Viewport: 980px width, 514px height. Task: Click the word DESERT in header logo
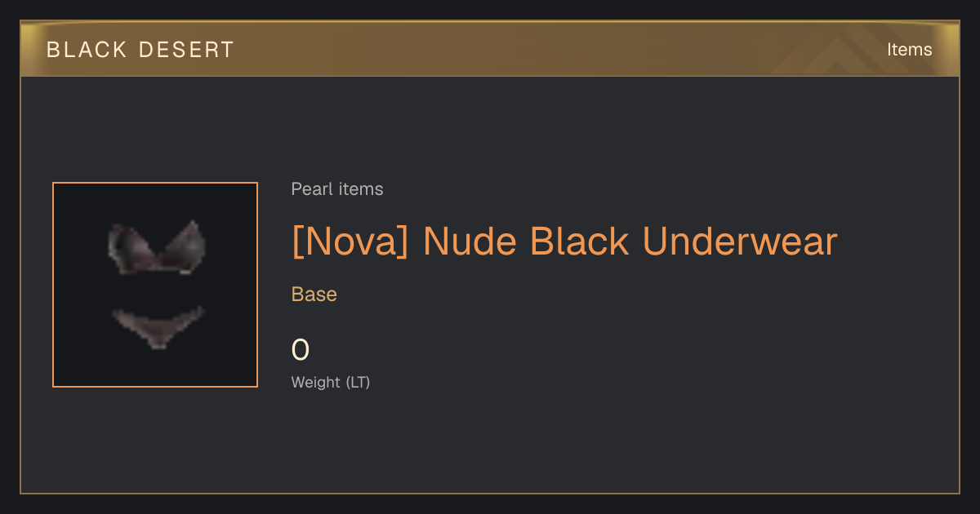point(186,50)
